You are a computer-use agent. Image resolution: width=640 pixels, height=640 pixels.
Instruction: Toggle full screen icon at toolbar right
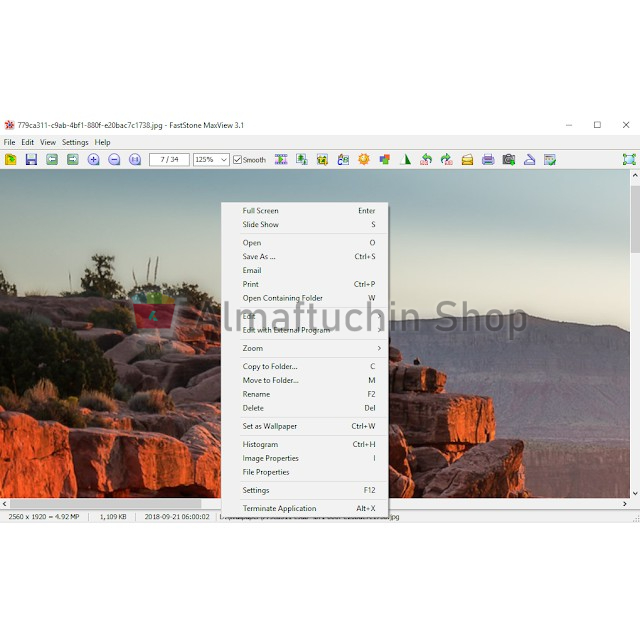[629, 159]
